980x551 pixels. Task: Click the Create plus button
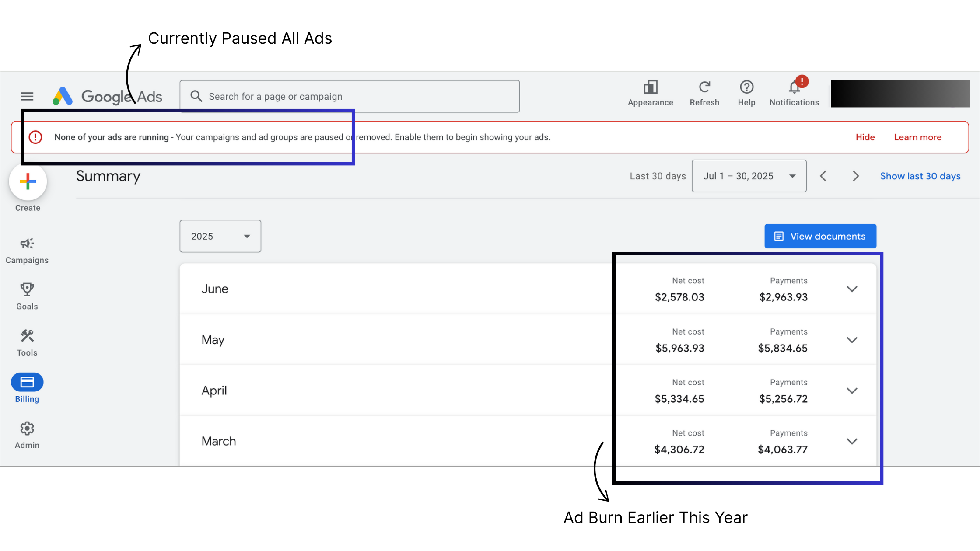(28, 182)
